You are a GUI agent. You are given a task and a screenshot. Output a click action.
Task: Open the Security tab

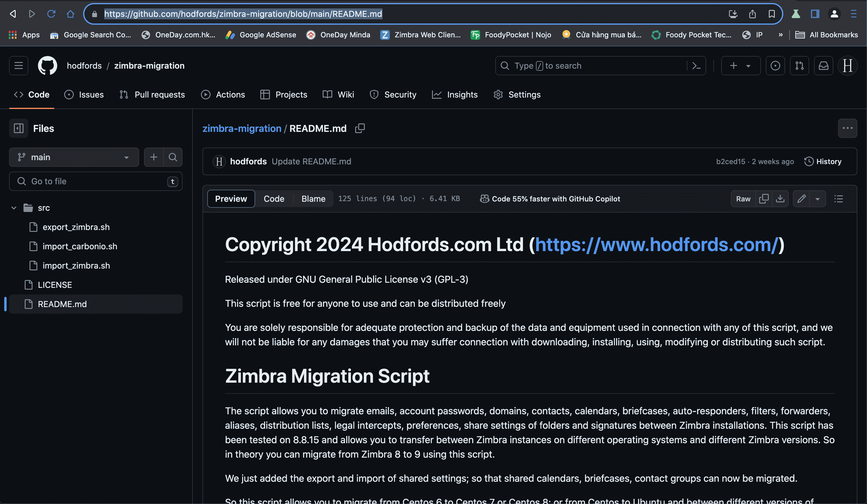pos(393,95)
